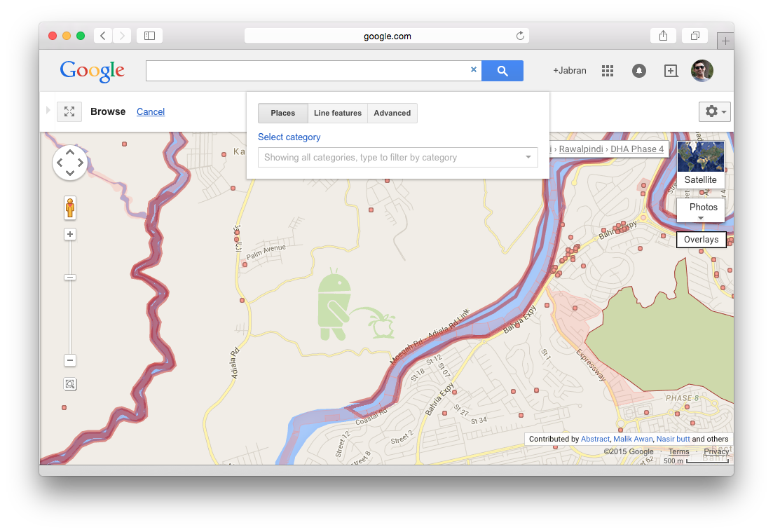The width and height of the screenshot is (773, 532).
Task: Click the Palm Avenue road label
Action: coord(266,252)
